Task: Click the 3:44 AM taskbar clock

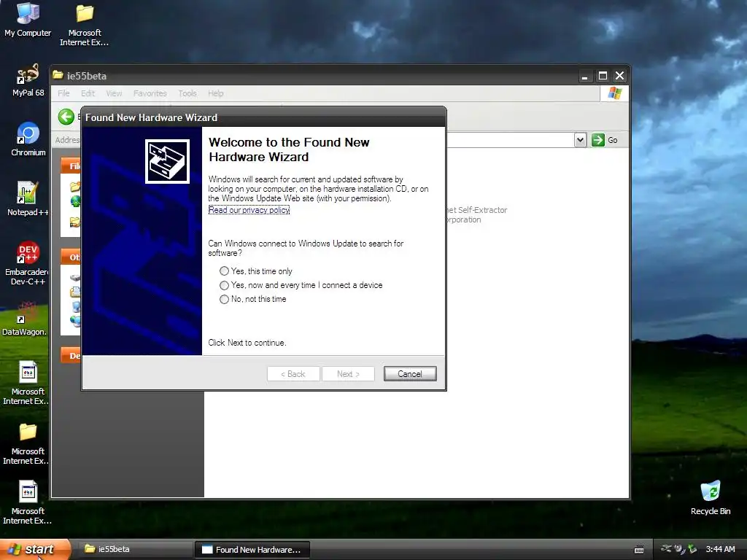Action: 720,549
